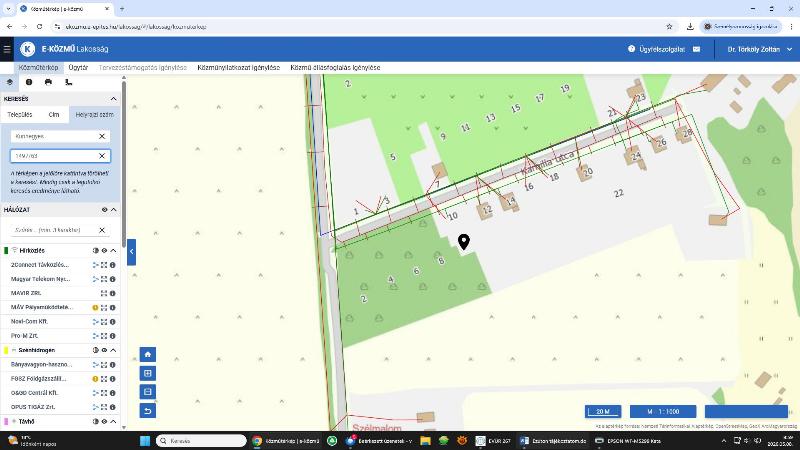800x450 pixels.
Task: Go back to previous map view
Action: point(148,411)
